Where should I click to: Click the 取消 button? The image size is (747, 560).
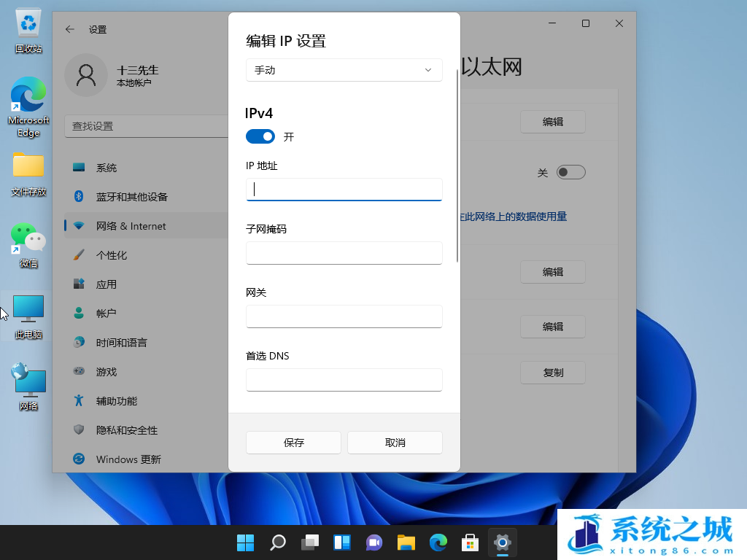[395, 443]
